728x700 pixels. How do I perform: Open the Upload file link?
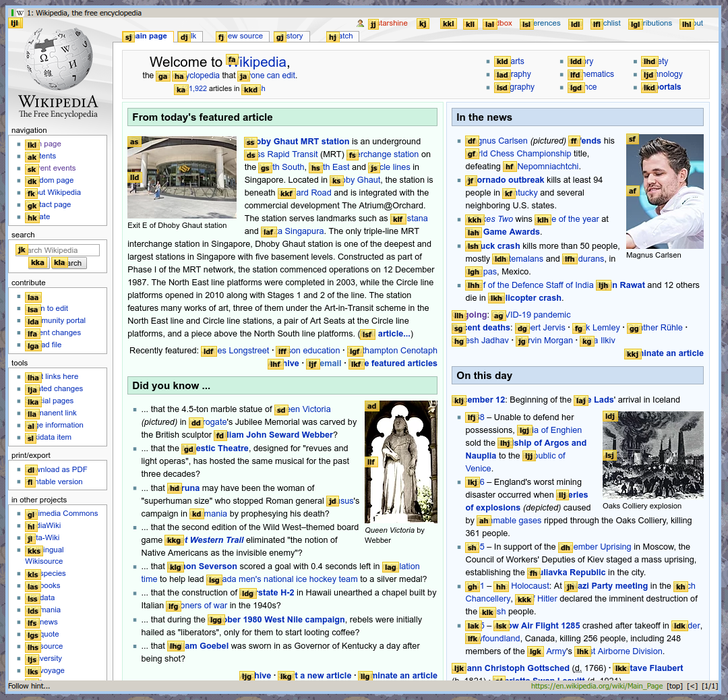[43, 345]
